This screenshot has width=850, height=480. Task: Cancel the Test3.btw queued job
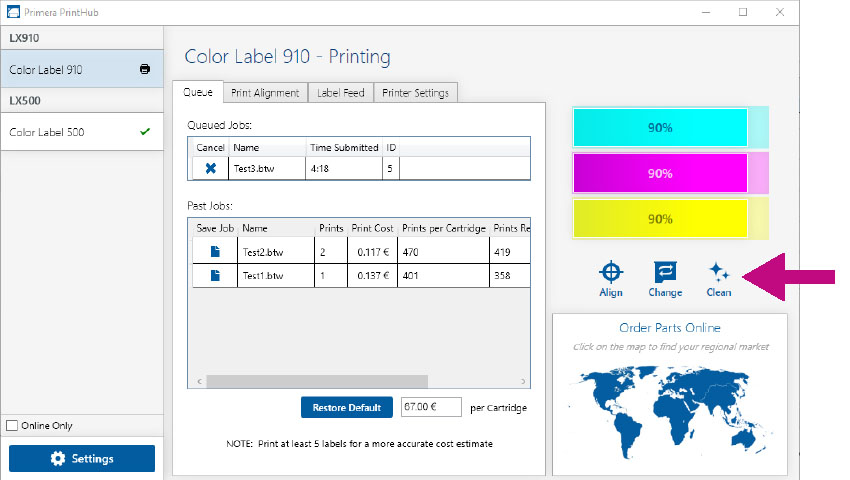pyautogui.click(x=211, y=169)
